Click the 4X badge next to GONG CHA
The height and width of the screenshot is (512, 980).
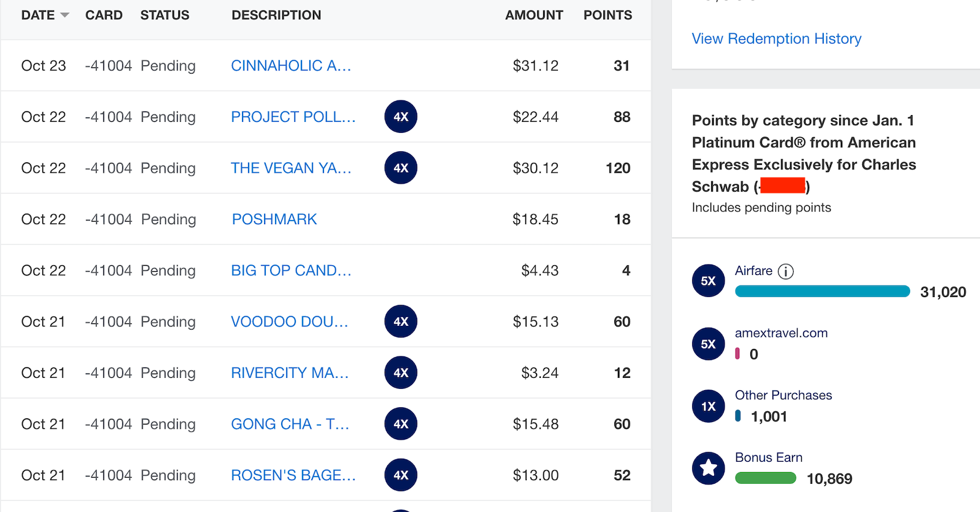pyautogui.click(x=401, y=423)
